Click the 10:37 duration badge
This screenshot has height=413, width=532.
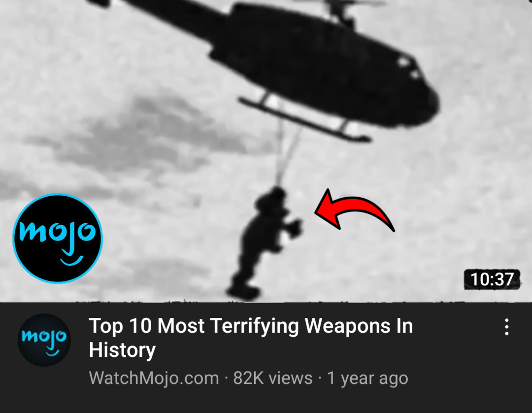[492, 279]
